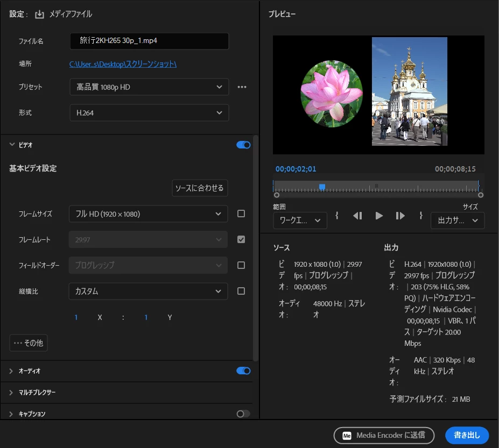This screenshot has height=448, width=499.
Task: Click Media Encoder logo icon
Action: click(x=347, y=435)
